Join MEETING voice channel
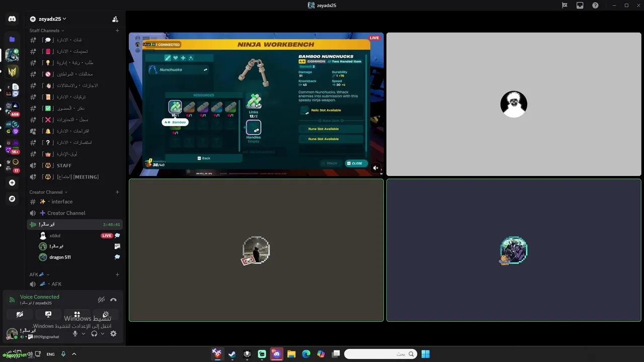644x362 pixels. 74,177
